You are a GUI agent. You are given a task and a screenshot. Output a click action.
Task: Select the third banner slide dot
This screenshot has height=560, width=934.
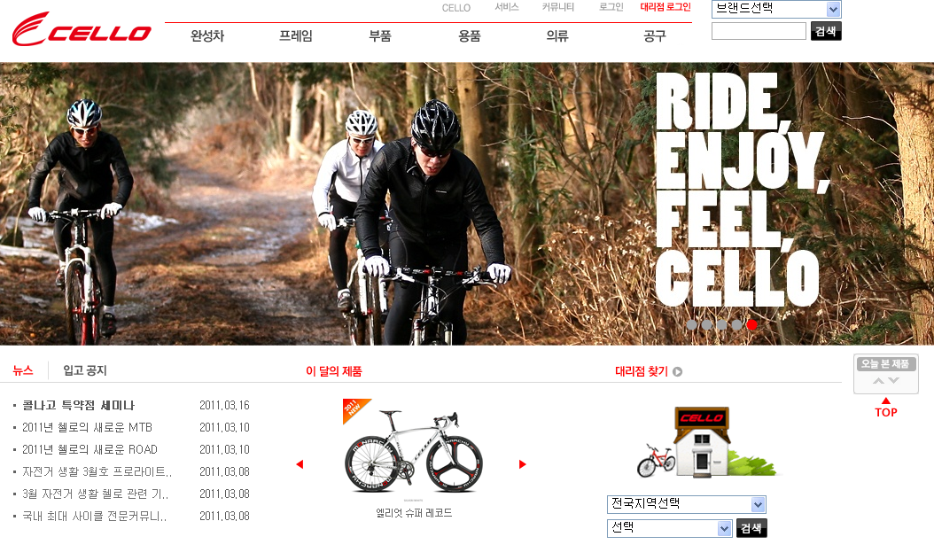722,324
